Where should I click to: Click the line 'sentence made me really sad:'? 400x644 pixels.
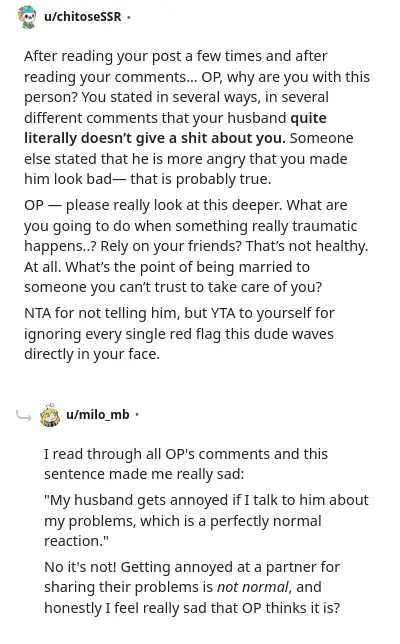(x=144, y=474)
